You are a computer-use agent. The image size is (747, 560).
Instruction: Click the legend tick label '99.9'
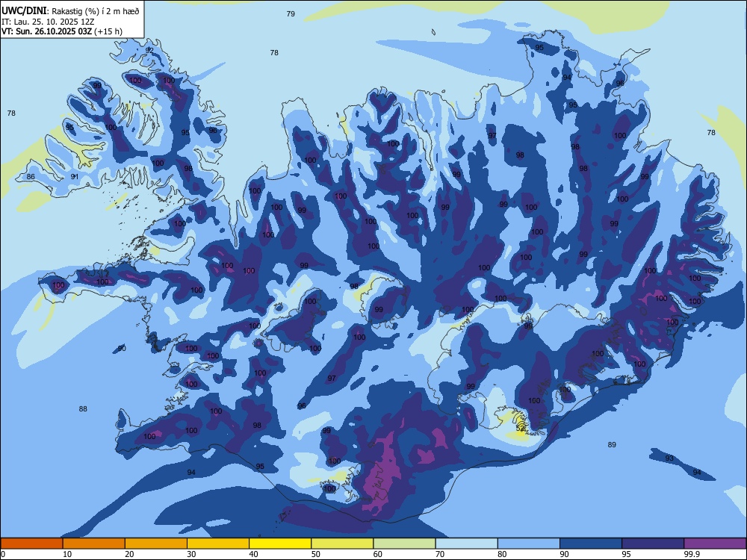point(692,554)
